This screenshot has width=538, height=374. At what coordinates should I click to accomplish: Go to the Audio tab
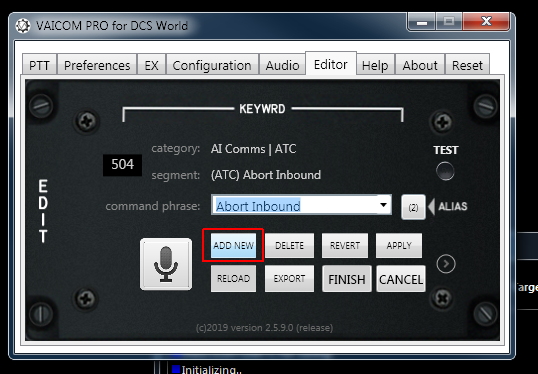point(282,65)
